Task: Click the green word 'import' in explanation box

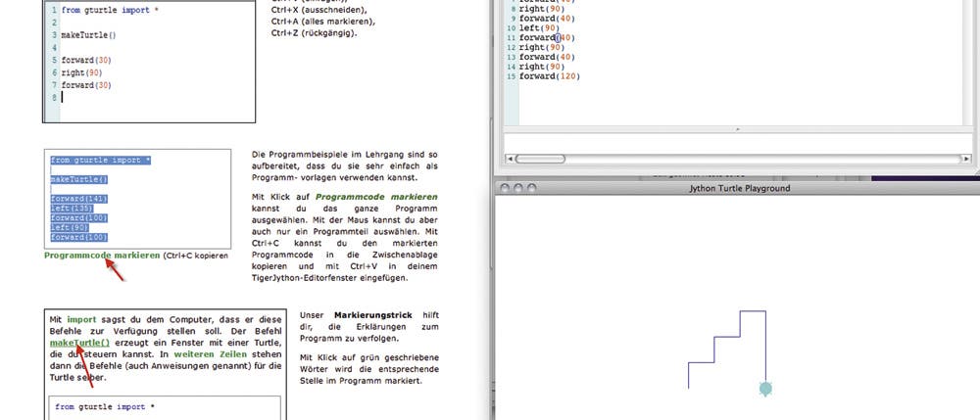Action: pyautogui.click(x=81, y=319)
